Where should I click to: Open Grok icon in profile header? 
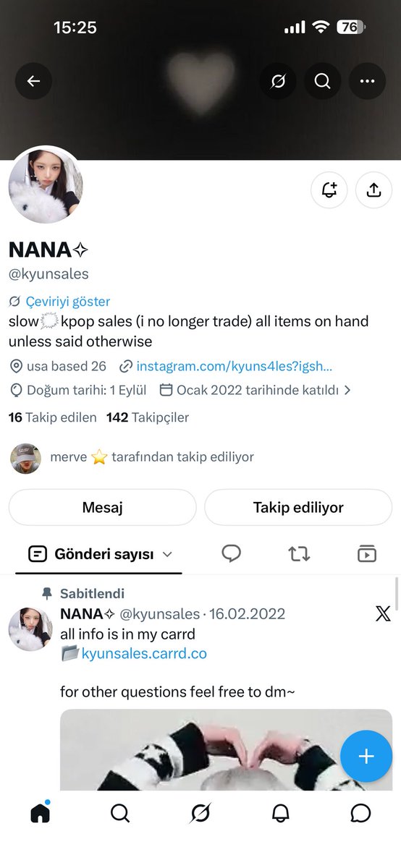[277, 82]
